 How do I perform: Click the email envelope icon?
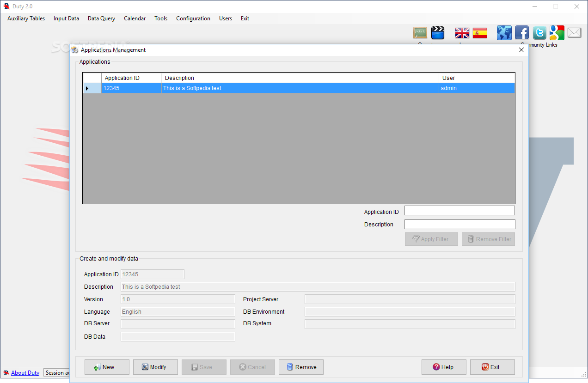[574, 33]
